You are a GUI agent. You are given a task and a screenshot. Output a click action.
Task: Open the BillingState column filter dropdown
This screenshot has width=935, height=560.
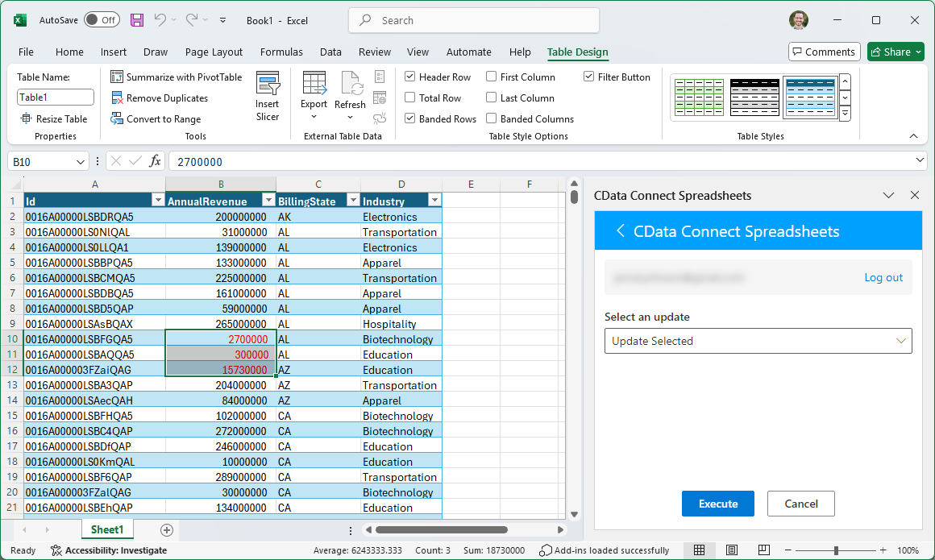(352, 201)
